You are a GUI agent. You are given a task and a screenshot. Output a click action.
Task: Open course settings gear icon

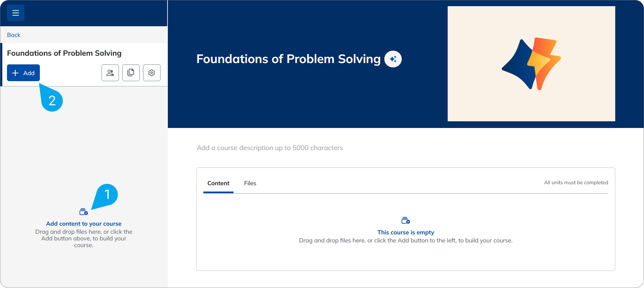[152, 73]
